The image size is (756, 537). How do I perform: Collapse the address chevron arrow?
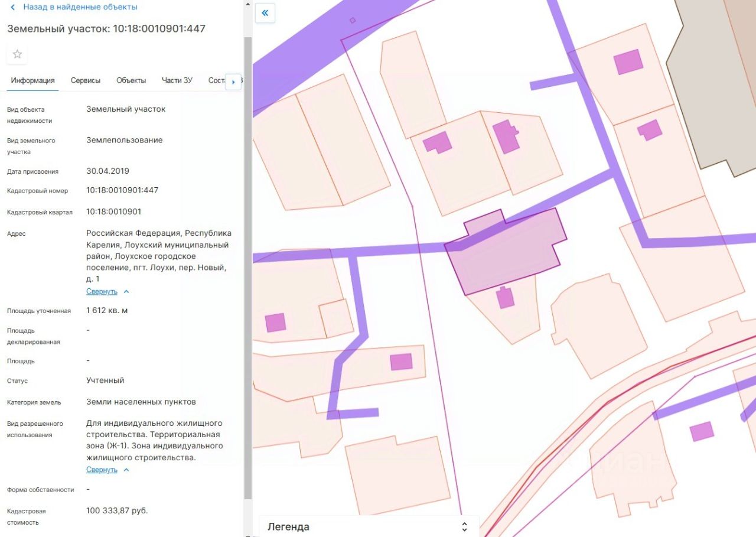[126, 292]
